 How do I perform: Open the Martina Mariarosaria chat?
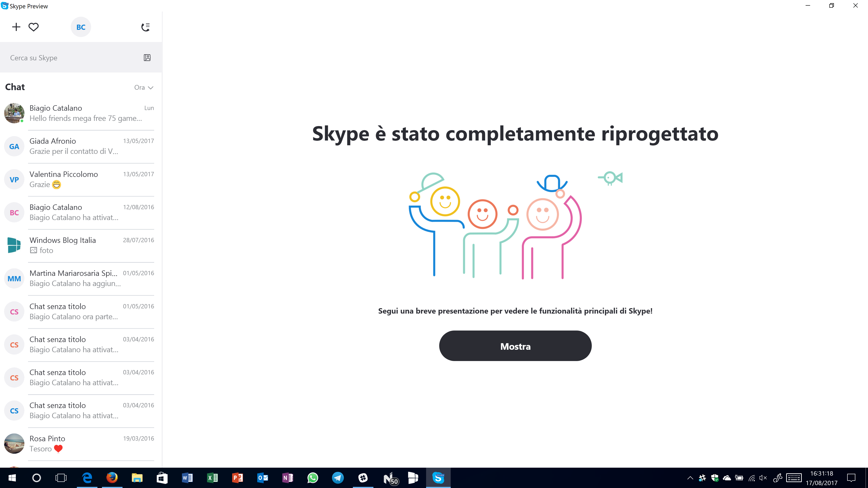click(x=81, y=279)
